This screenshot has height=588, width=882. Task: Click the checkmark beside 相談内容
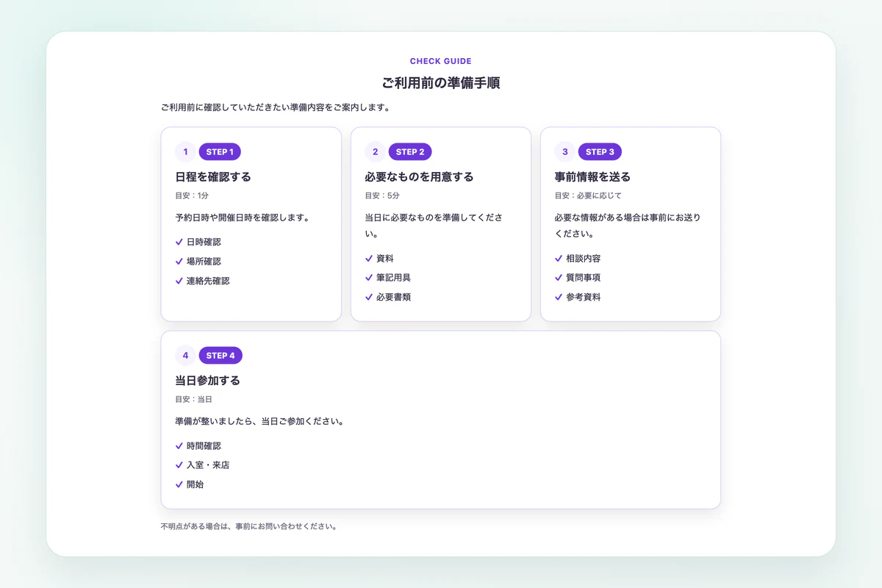point(559,259)
